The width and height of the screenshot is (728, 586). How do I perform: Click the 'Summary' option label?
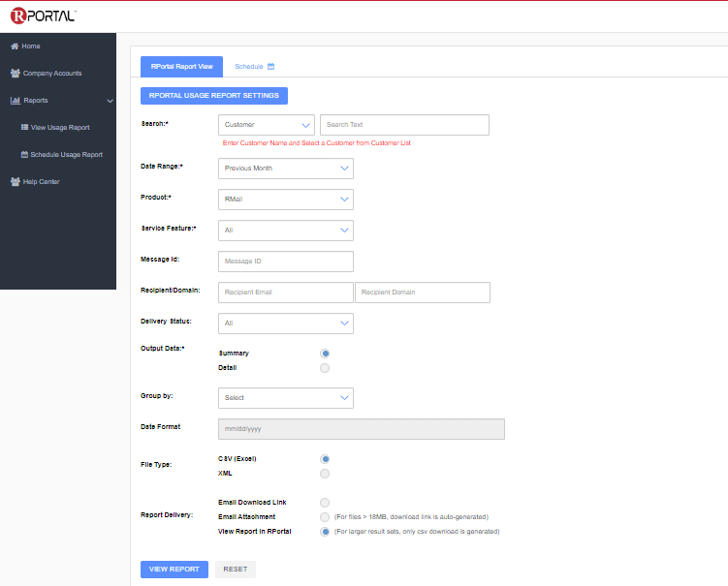(234, 354)
